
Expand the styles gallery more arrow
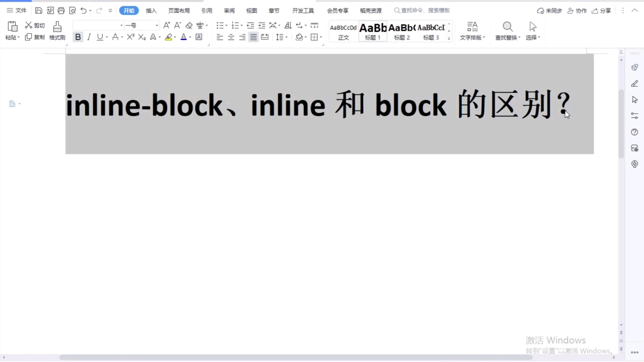[x=449, y=39]
